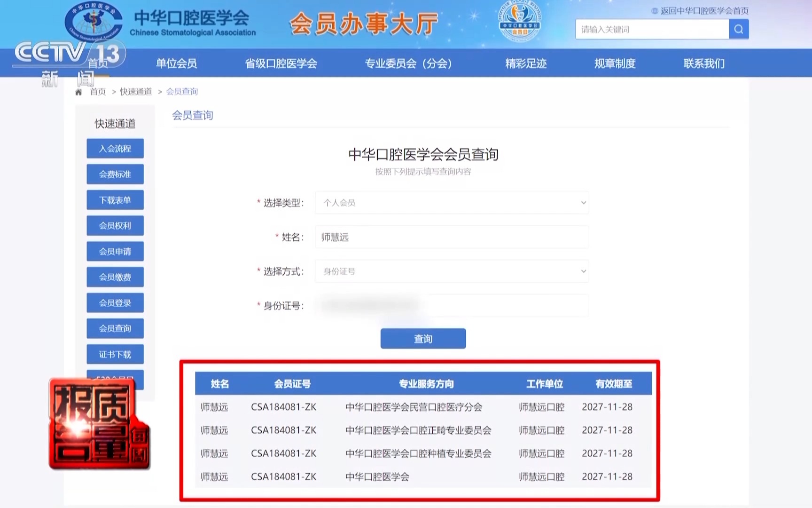812x508 pixels.
Task: Click the keyword search box
Action: tap(652, 29)
